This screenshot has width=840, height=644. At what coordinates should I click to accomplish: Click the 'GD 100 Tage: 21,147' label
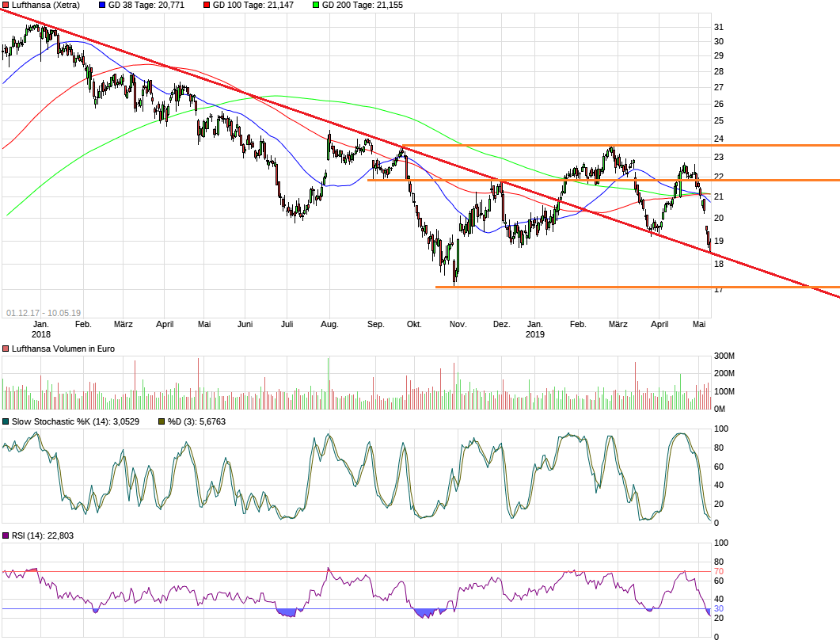(253, 5)
